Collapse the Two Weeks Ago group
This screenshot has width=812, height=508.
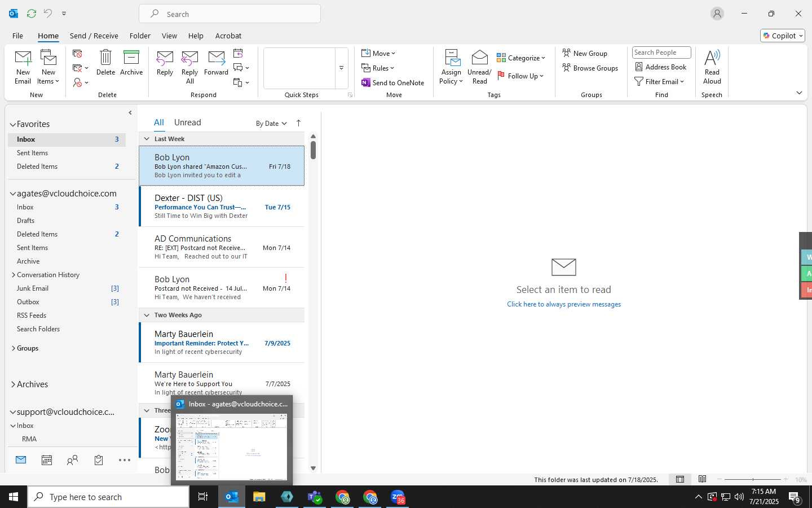coord(147,315)
